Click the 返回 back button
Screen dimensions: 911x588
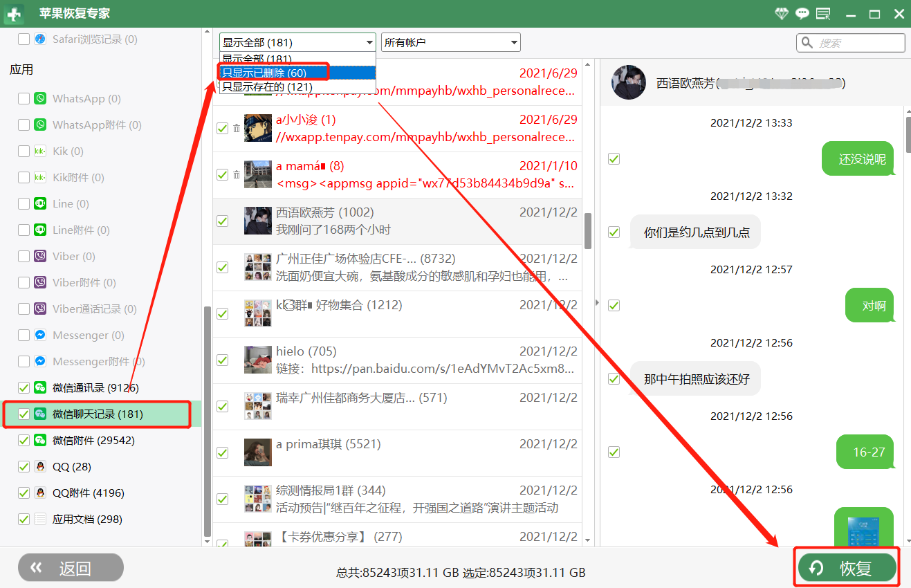pos(71,569)
